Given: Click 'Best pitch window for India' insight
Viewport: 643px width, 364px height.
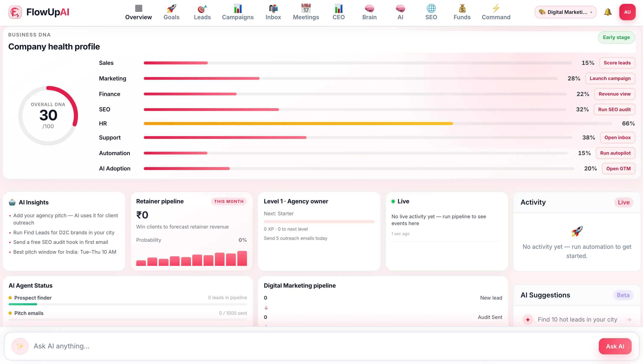Looking at the screenshot, I should pos(65,252).
